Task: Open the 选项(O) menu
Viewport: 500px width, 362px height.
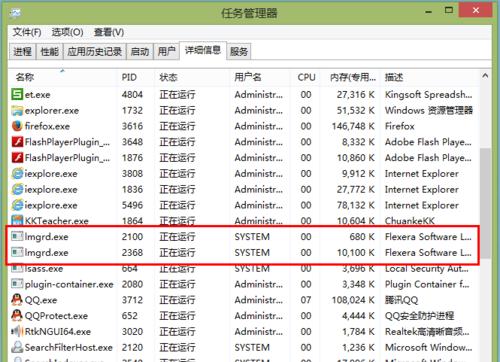Action: [67, 32]
